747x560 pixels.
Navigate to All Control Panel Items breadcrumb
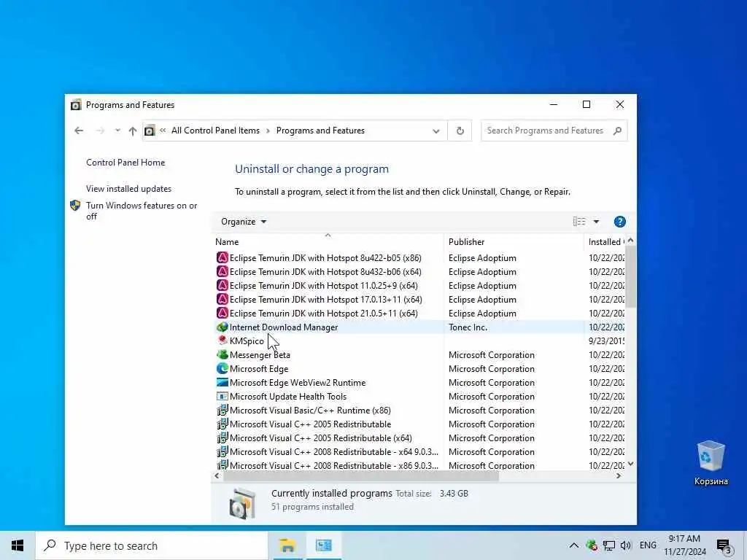[215, 131]
